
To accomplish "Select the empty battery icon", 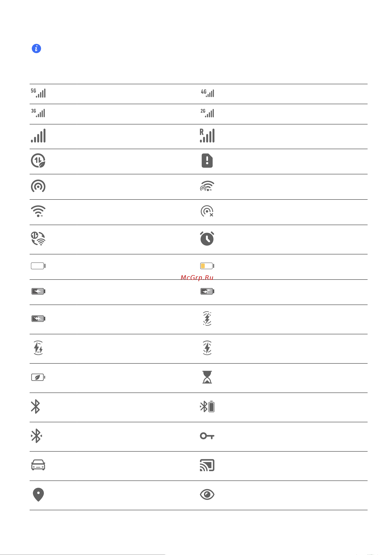I will tap(38, 266).
